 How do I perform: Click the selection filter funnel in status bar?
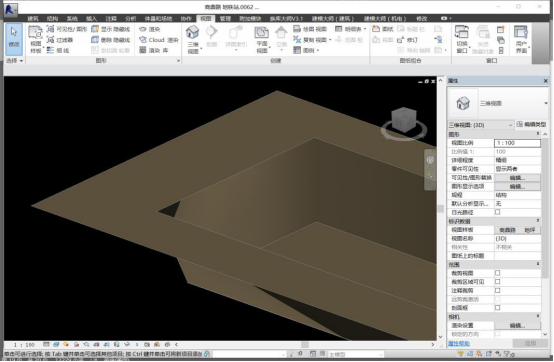(507, 354)
